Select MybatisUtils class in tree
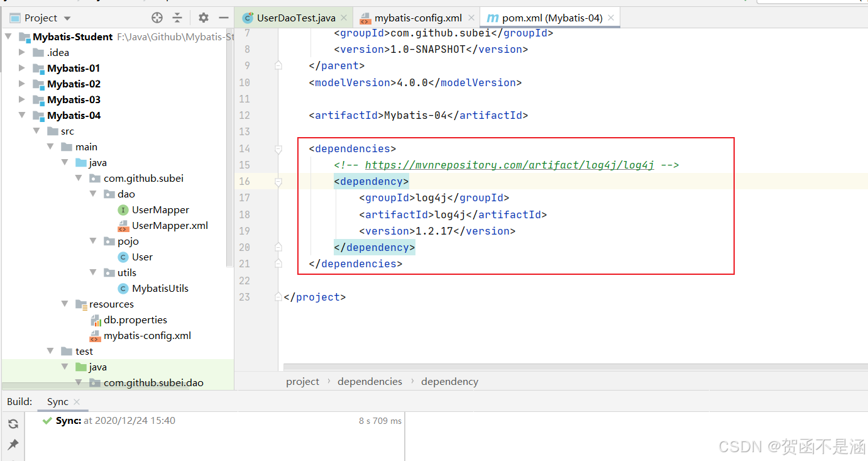The image size is (868, 461). click(x=160, y=288)
